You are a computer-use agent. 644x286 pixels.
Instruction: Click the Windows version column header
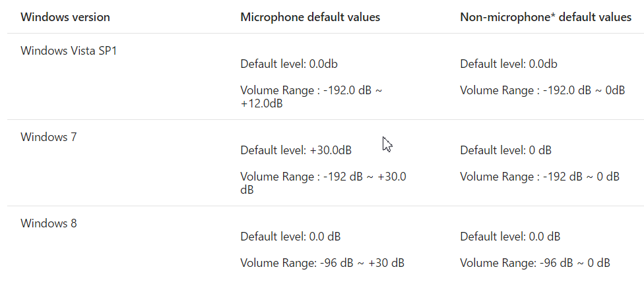click(65, 17)
